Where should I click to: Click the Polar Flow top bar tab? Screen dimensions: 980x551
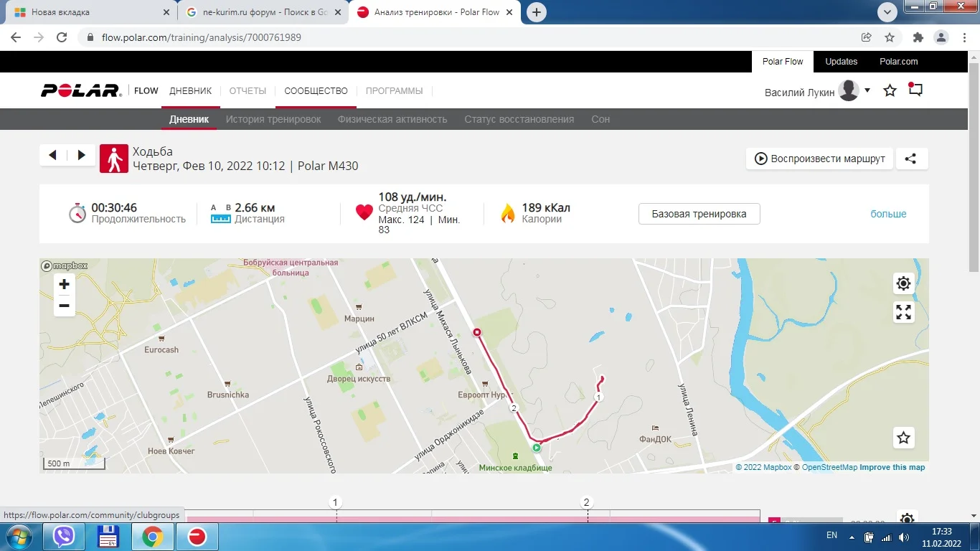(x=783, y=62)
